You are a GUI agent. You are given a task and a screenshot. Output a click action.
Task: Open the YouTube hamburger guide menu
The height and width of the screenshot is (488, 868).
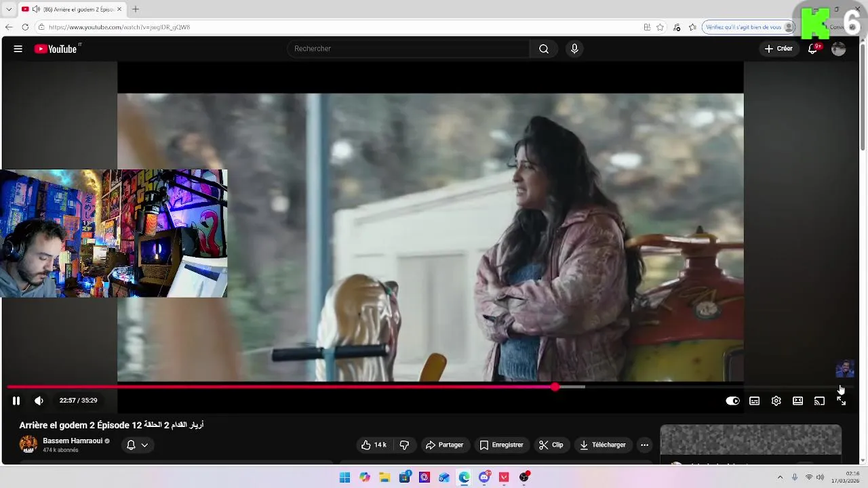coord(18,49)
